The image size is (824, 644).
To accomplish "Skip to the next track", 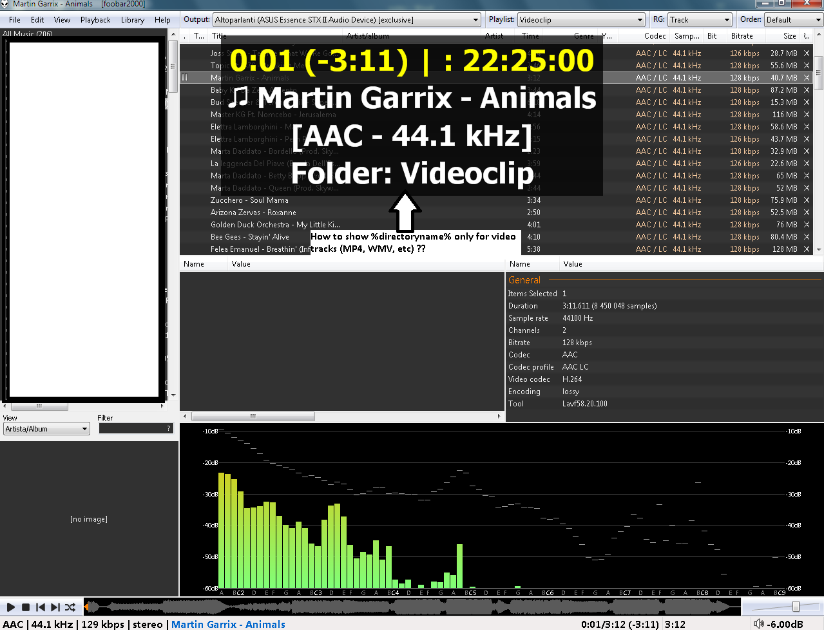I will click(55, 607).
